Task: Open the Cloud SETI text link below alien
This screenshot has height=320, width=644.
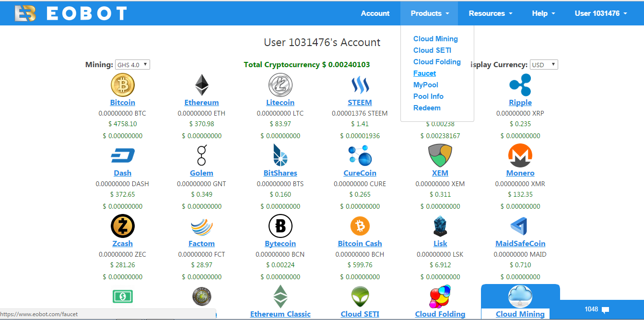Action: click(x=360, y=314)
